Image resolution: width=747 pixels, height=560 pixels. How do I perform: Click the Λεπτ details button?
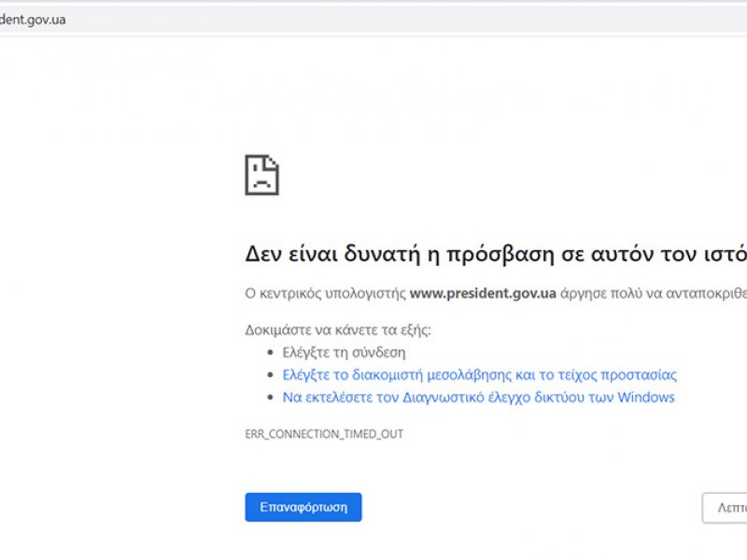725,508
